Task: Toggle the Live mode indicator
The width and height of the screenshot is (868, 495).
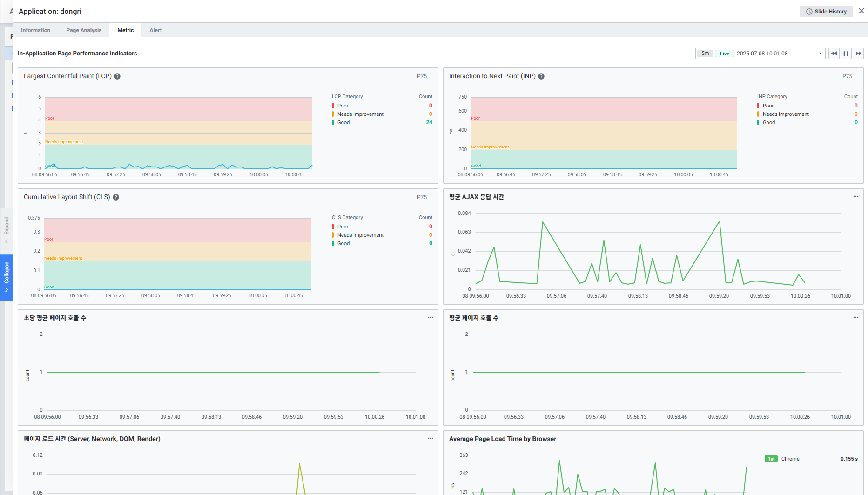Action: (724, 54)
